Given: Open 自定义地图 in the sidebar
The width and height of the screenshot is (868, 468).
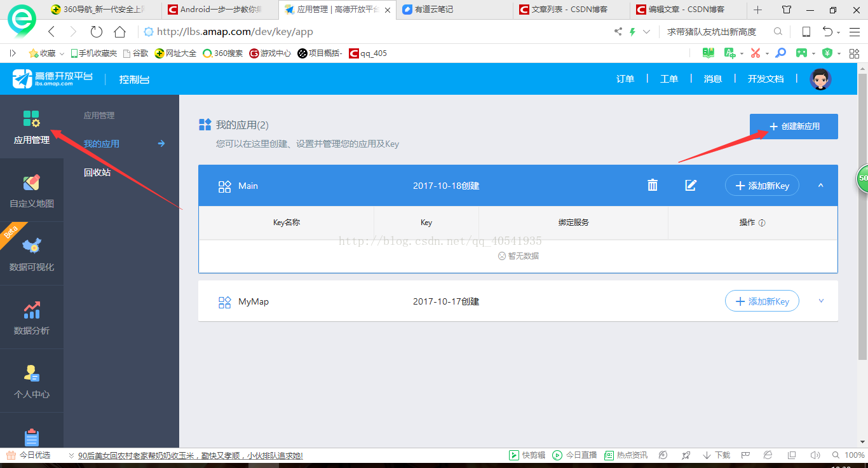Looking at the screenshot, I should [x=32, y=190].
